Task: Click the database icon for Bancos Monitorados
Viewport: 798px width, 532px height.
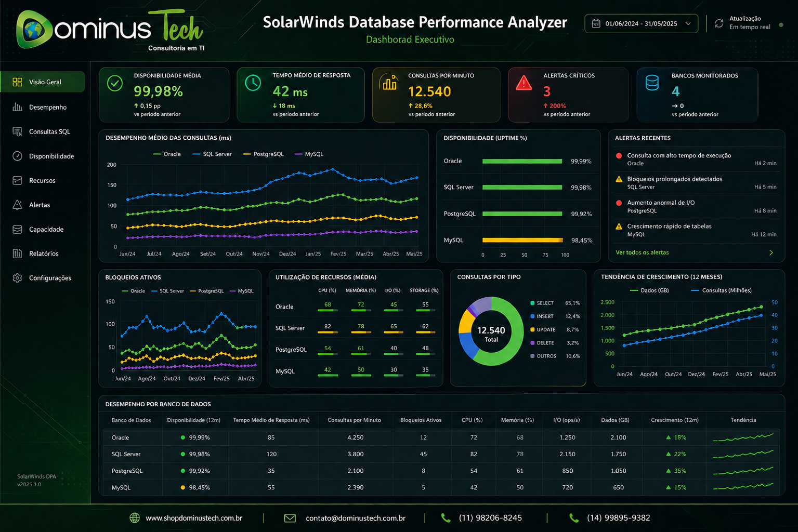Action: [652, 83]
